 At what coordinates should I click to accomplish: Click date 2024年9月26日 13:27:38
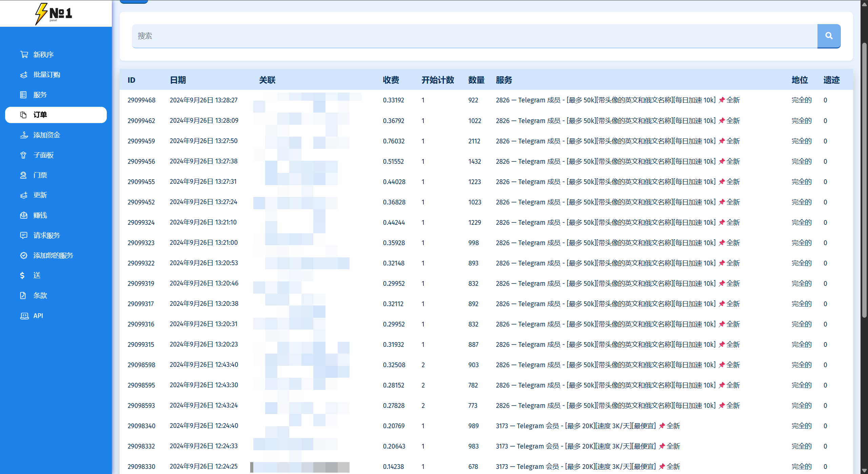pyautogui.click(x=203, y=161)
